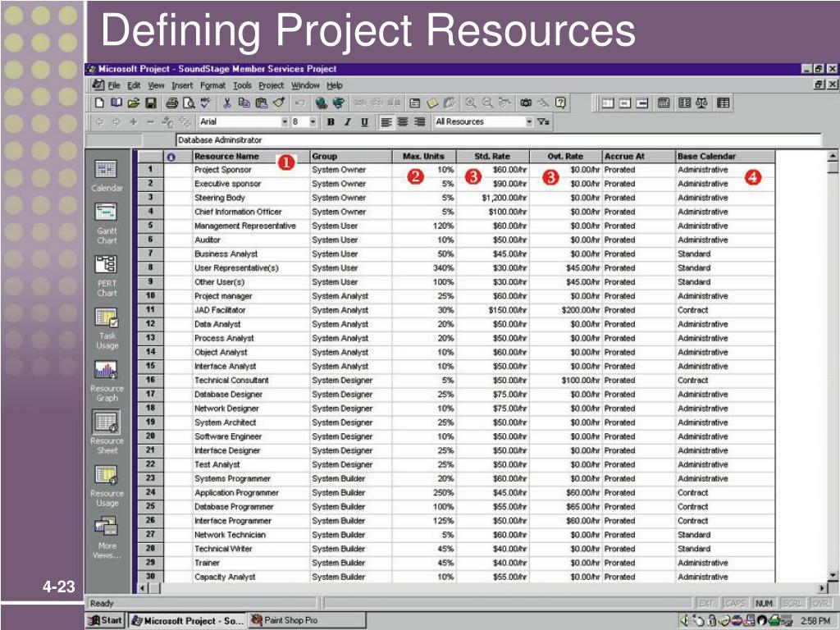Open PERT Chart view
The image size is (840, 630).
107,276
